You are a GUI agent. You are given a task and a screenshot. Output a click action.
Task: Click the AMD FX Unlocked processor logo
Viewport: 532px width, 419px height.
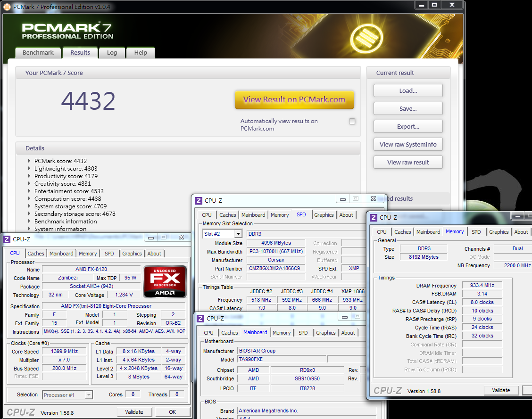click(x=165, y=282)
